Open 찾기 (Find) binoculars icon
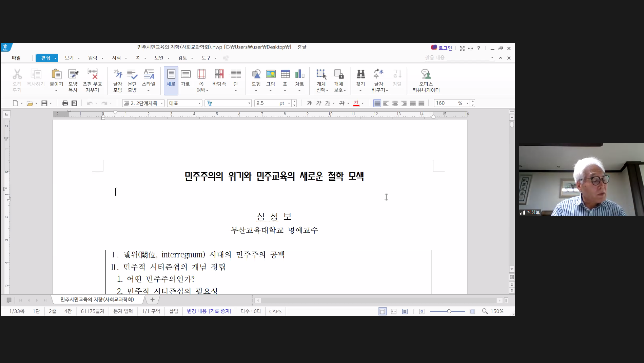The height and width of the screenshot is (363, 644). (x=360, y=74)
